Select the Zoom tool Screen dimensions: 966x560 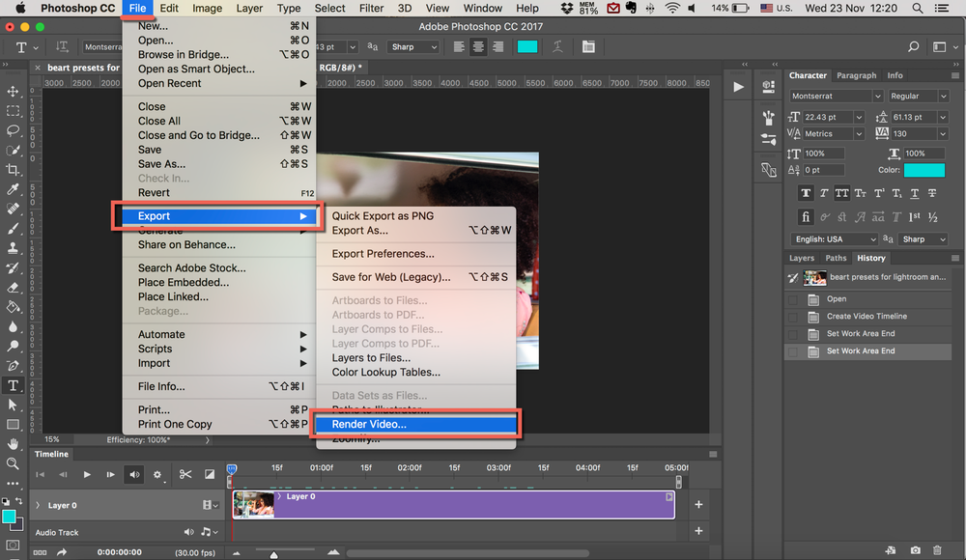13,463
